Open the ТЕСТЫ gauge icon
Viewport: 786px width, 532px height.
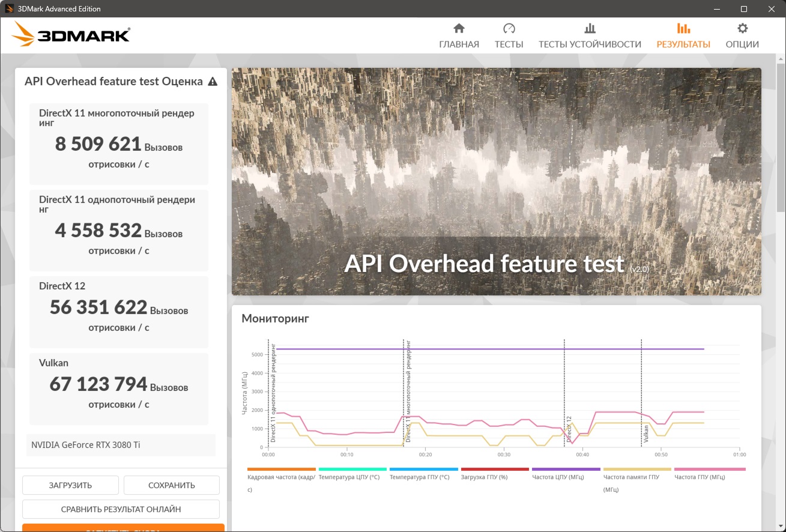(509, 28)
